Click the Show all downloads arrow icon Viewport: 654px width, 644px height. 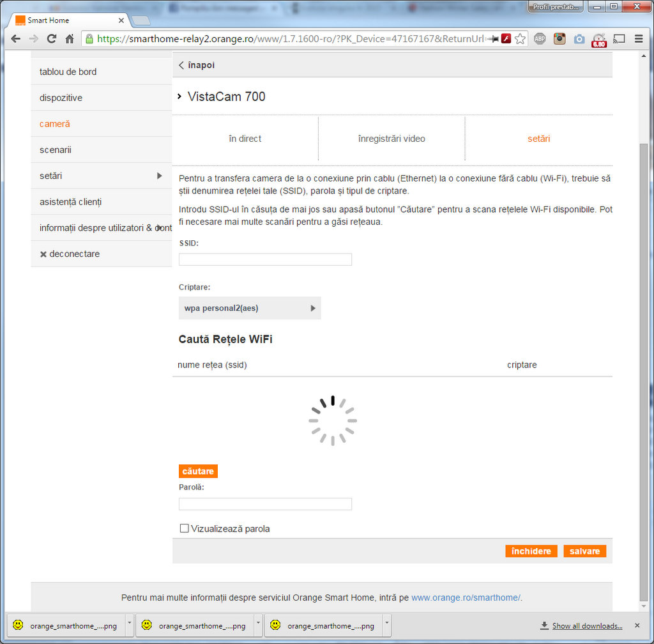(544, 625)
